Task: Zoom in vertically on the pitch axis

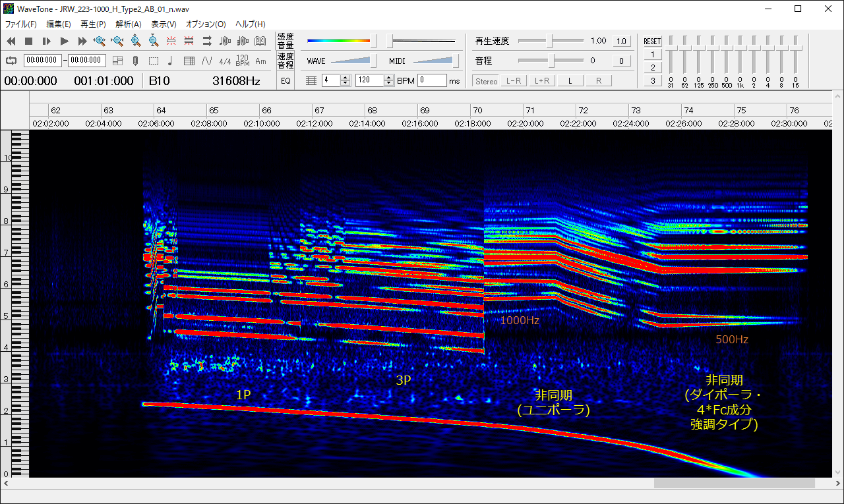Action: pos(136,41)
